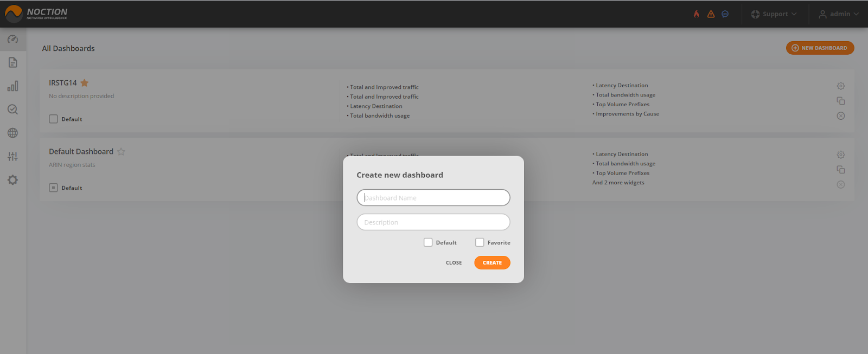Focus the Description input field
This screenshot has height=354, width=868.
coord(433,222)
